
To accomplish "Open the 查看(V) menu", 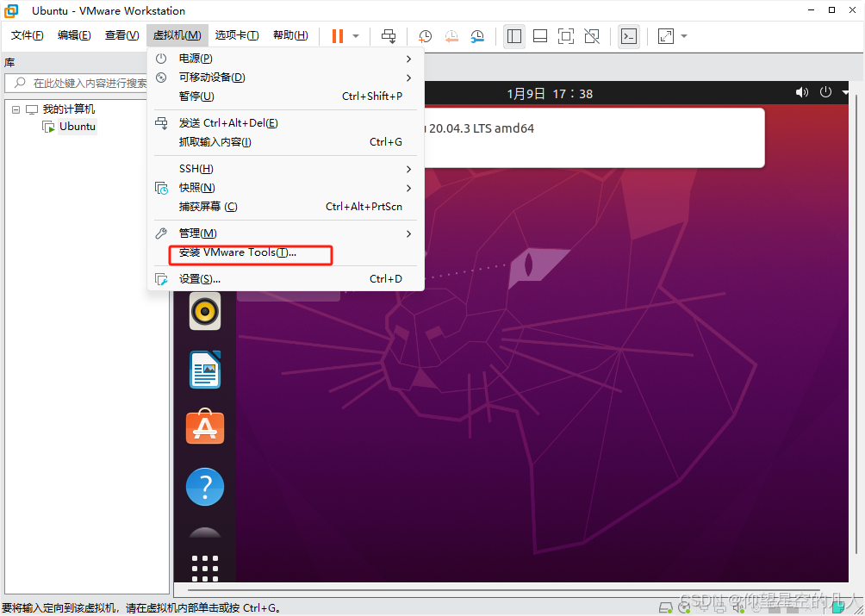I will tap(122, 35).
